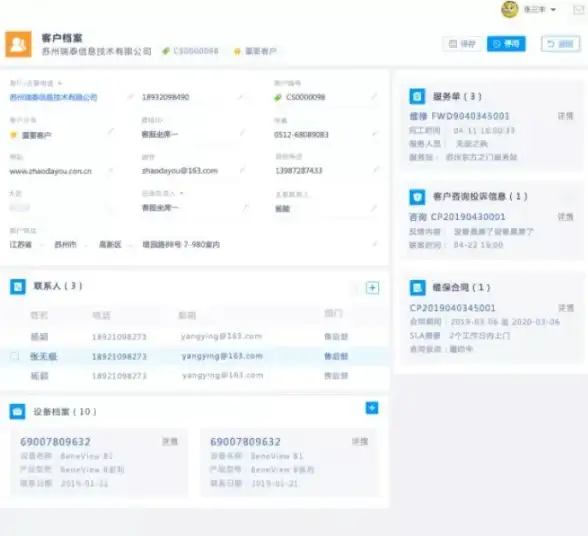Click the 联系人 section blue icon

coord(18,287)
